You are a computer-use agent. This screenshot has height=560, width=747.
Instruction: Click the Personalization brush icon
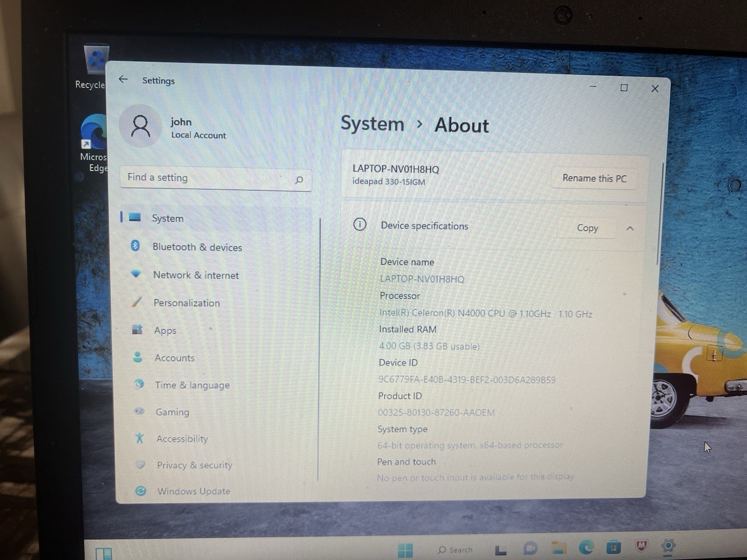pyautogui.click(x=136, y=302)
